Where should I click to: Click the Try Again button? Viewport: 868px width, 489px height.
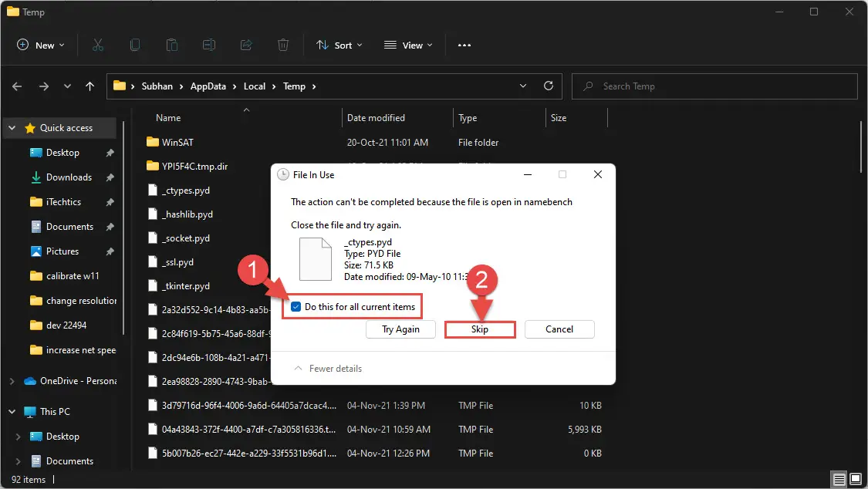coord(400,329)
